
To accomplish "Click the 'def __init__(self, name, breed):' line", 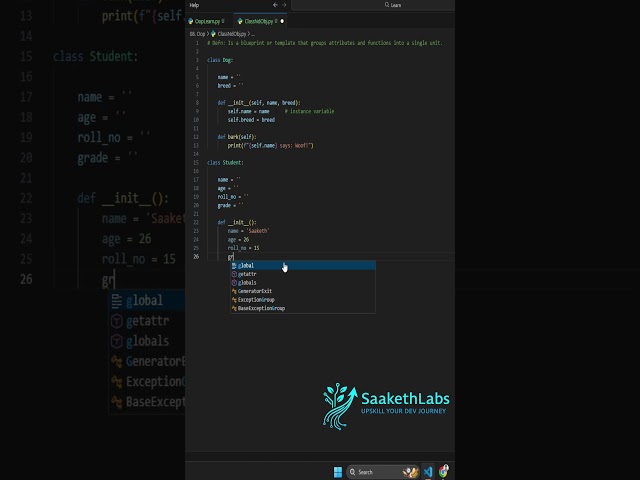I will tap(259, 103).
